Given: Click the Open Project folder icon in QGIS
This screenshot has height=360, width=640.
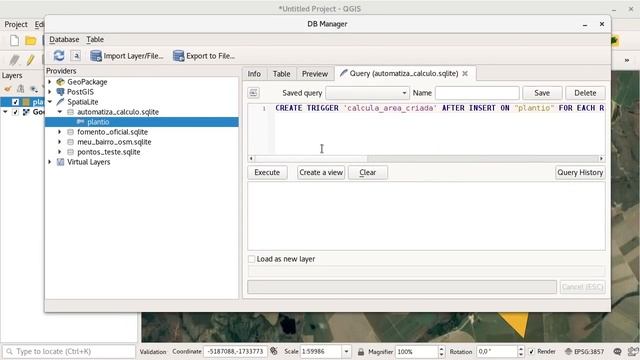Looking at the screenshot, I should (31, 40).
